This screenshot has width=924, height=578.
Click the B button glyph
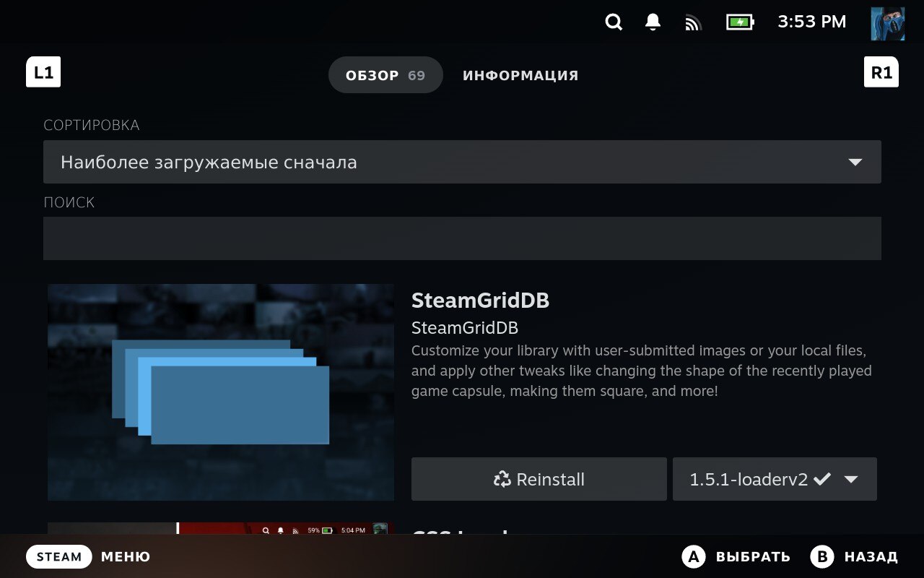point(822,556)
